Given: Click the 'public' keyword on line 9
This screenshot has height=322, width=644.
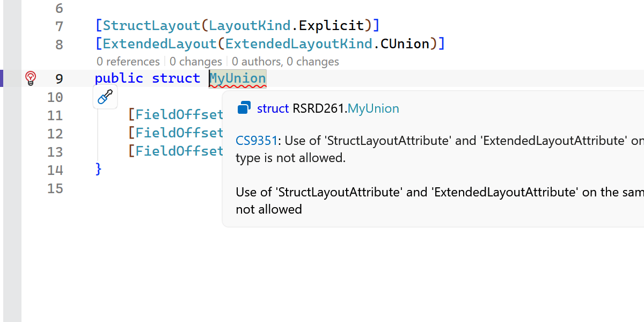Looking at the screenshot, I should click(119, 78).
